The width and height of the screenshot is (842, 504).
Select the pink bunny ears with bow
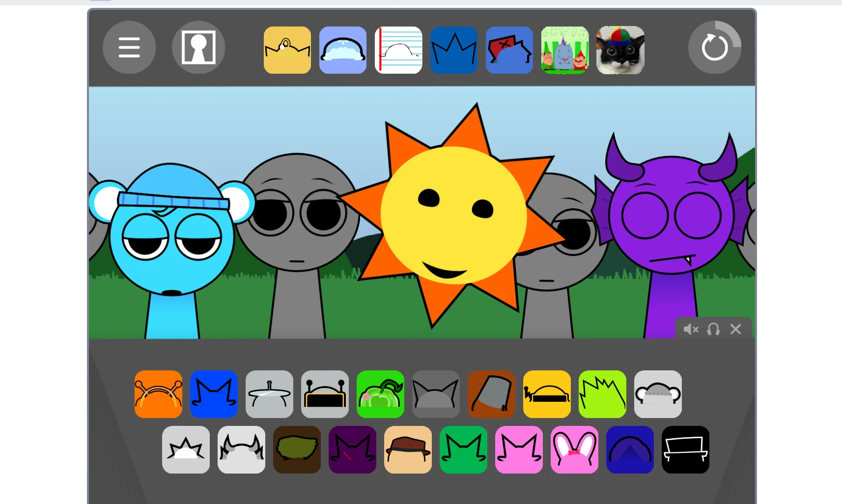574,449
